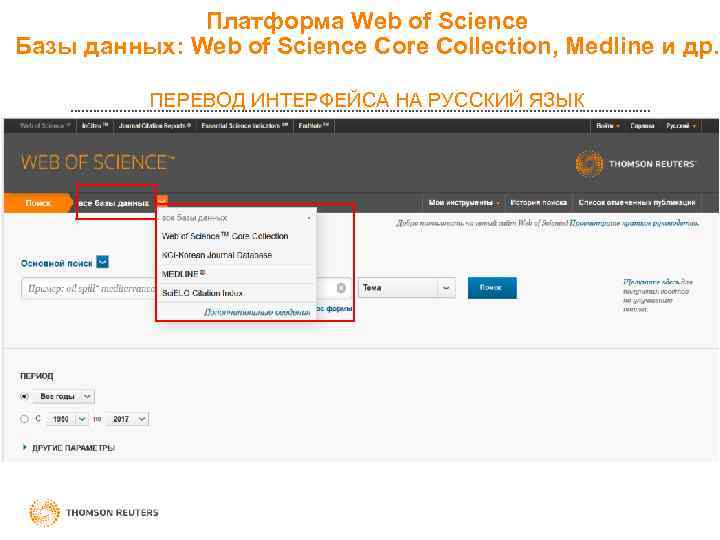This screenshot has width=720, height=540.
Task: Choose MEDLINE database
Action: pos(236,274)
